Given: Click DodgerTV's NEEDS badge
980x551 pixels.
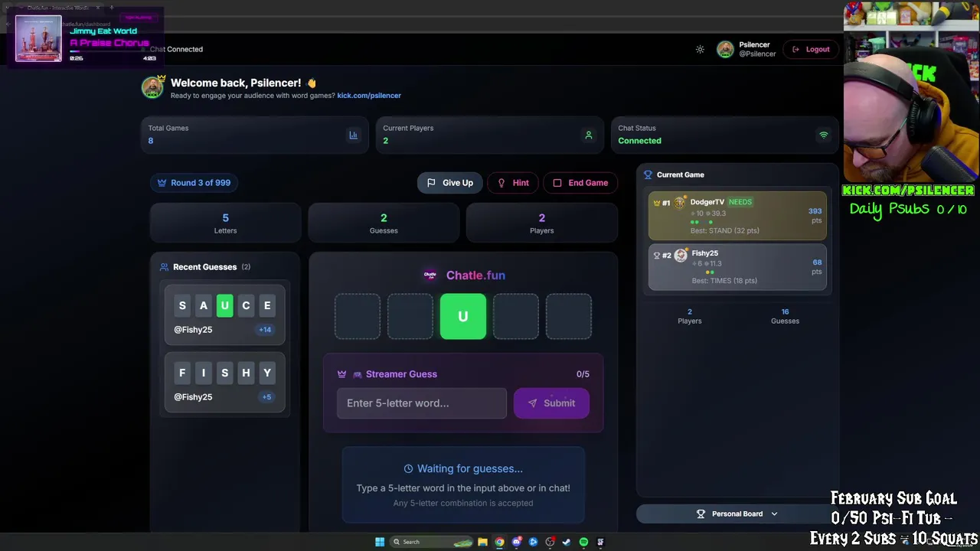Looking at the screenshot, I should [740, 202].
